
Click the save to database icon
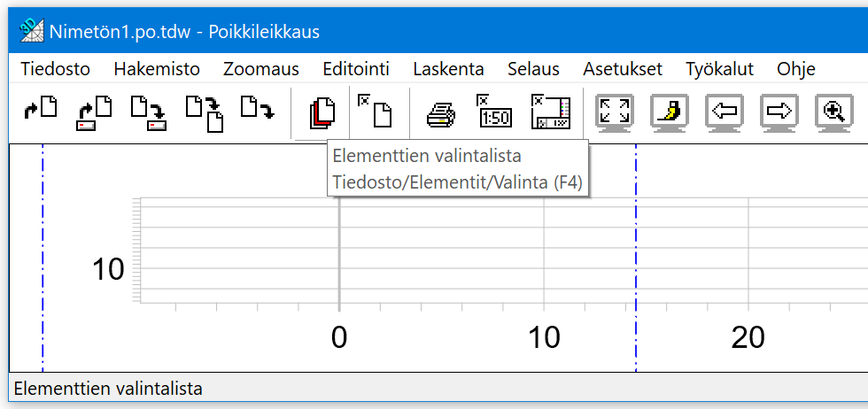click(x=148, y=112)
